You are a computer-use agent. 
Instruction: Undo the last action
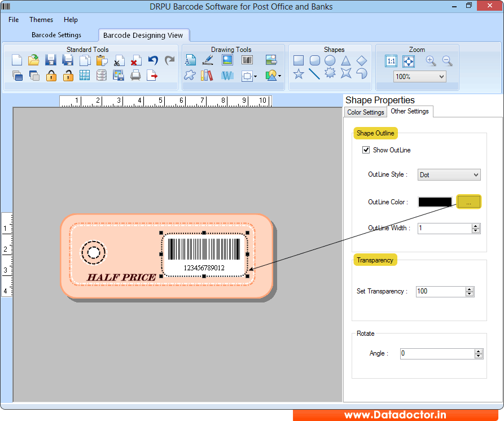click(153, 60)
